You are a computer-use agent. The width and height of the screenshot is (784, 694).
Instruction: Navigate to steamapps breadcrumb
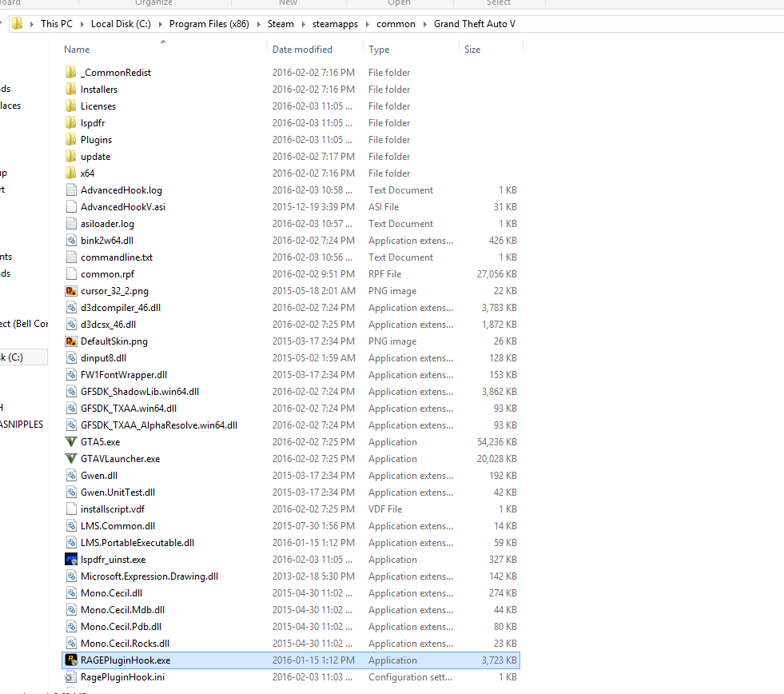[335, 23]
